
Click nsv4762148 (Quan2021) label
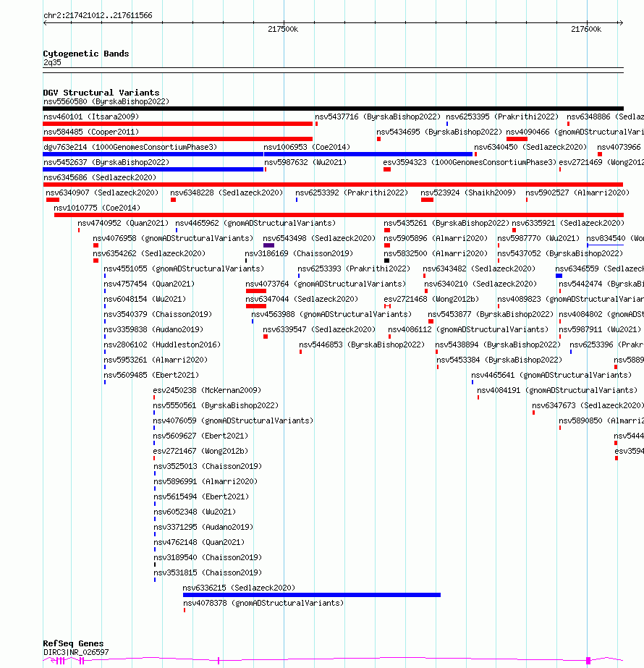coord(199,542)
